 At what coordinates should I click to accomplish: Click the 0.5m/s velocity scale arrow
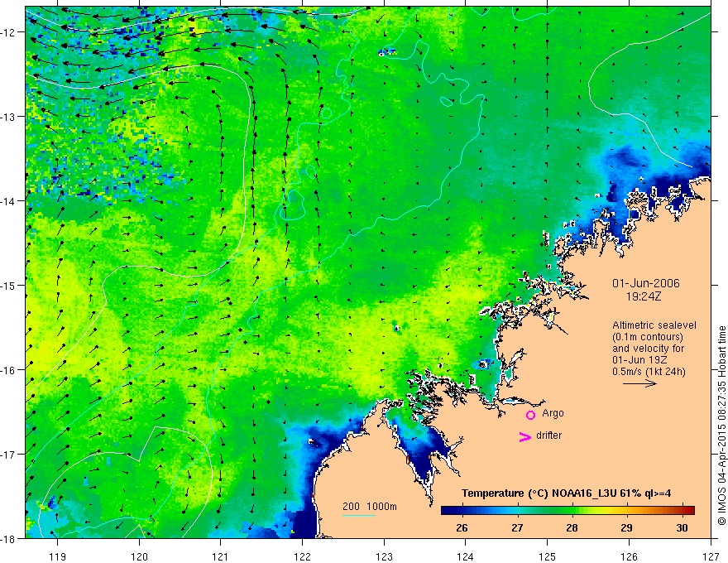[639, 383]
